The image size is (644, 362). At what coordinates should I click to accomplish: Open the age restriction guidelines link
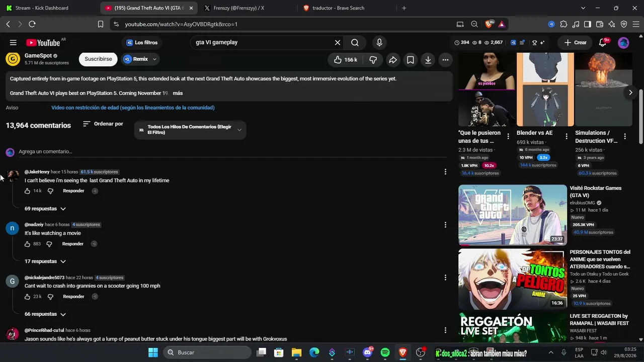click(x=133, y=108)
